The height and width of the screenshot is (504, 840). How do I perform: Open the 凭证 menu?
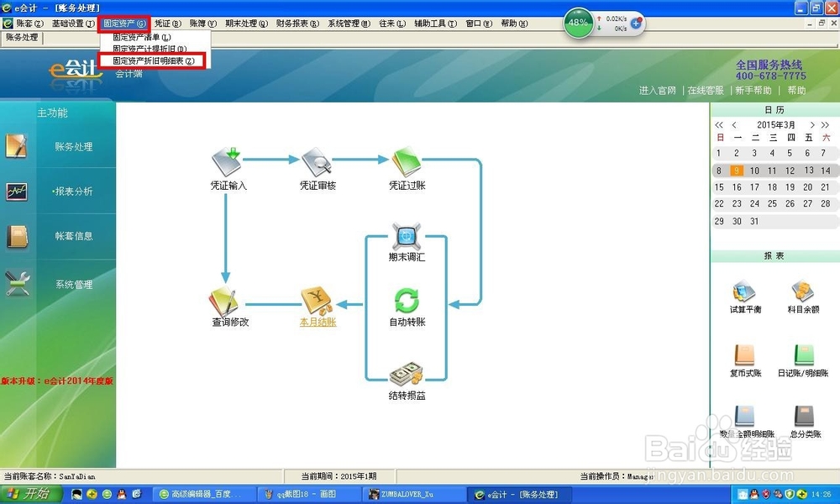coord(168,24)
